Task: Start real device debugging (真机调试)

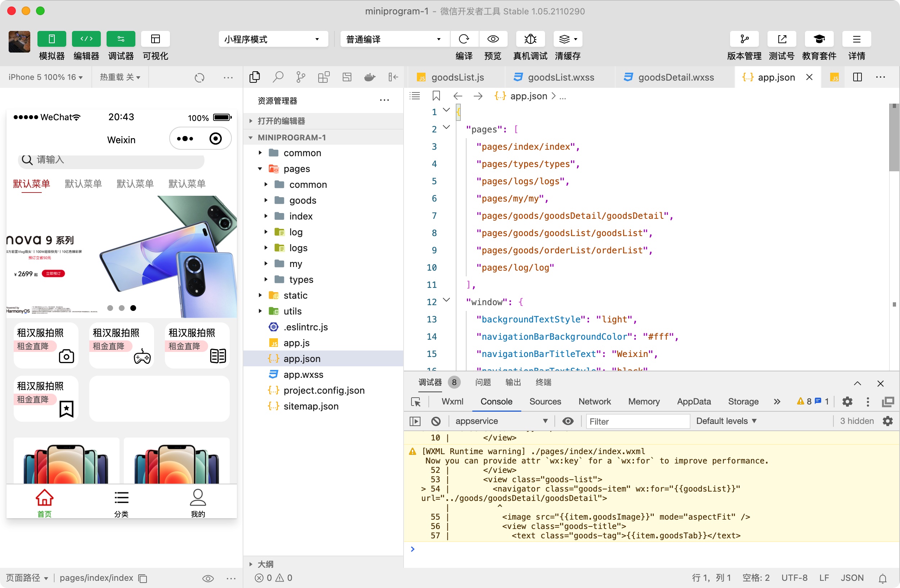Action: pyautogui.click(x=530, y=39)
